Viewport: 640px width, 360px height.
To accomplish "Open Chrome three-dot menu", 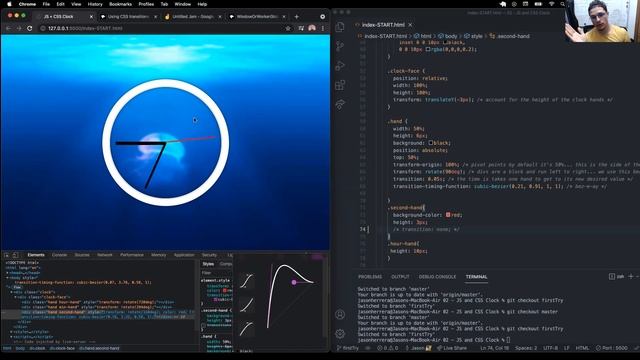I will coord(322,28).
